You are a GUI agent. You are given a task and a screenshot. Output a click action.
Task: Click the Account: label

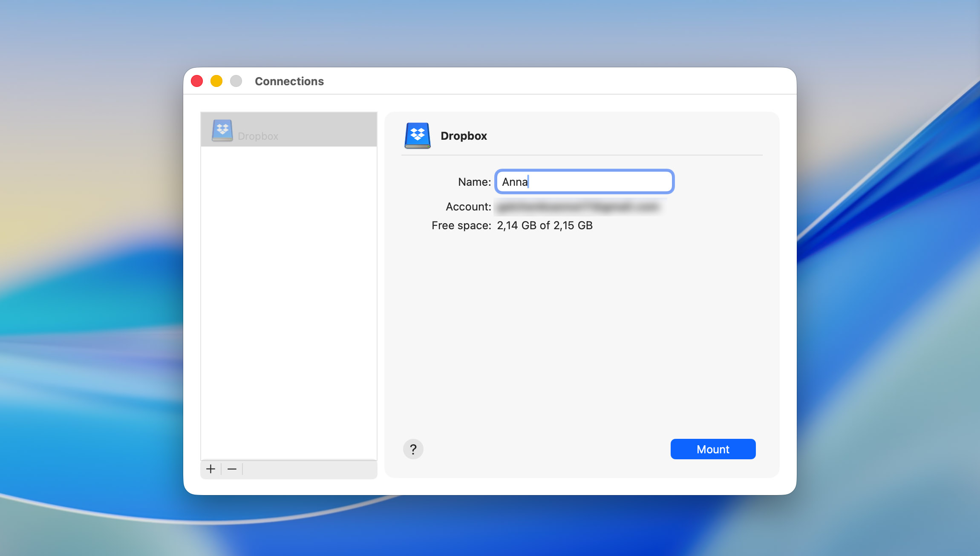(x=468, y=207)
